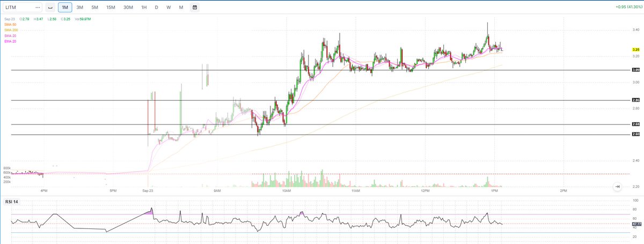The width and height of the screenshot is (644, 244).
Task: Click the 2.60 horizontal level price tag
Action: pyautogui.click(x=635, y=135)
